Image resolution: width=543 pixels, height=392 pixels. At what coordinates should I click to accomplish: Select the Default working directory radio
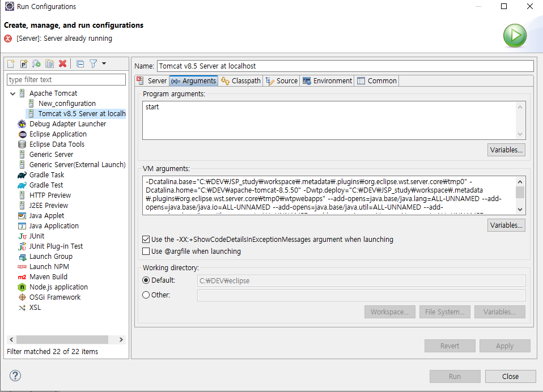[146, 280]
